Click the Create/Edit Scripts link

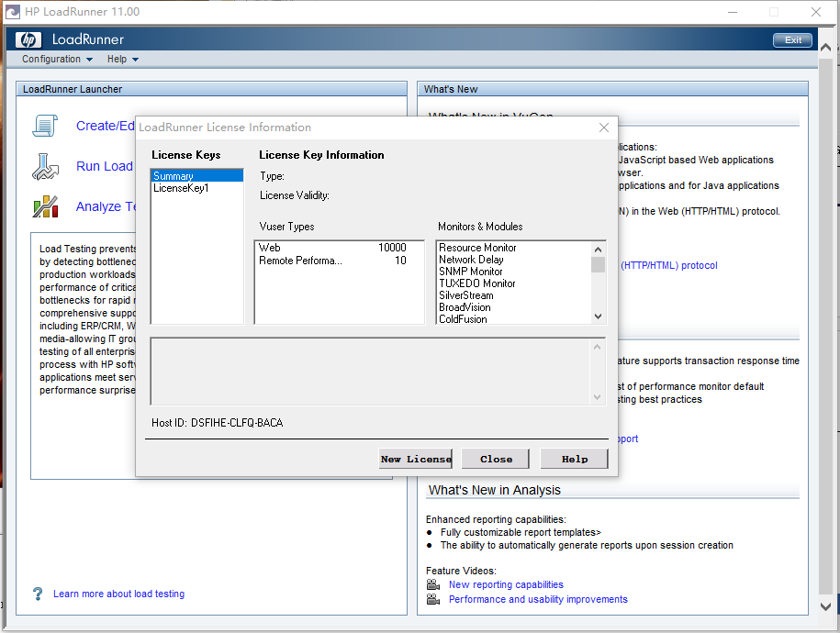tap(106, 126)
